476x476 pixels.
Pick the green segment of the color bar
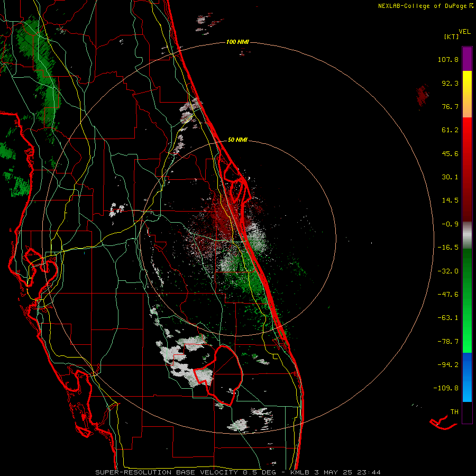click(467, 300)
